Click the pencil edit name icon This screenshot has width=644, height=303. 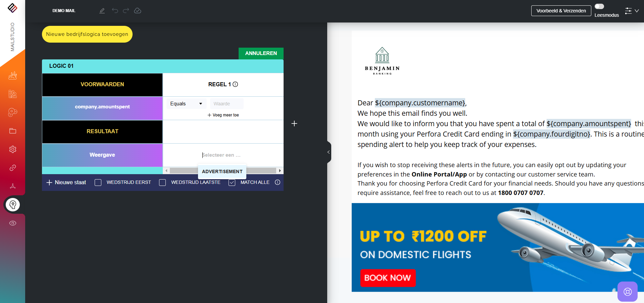tap(102, 11)
